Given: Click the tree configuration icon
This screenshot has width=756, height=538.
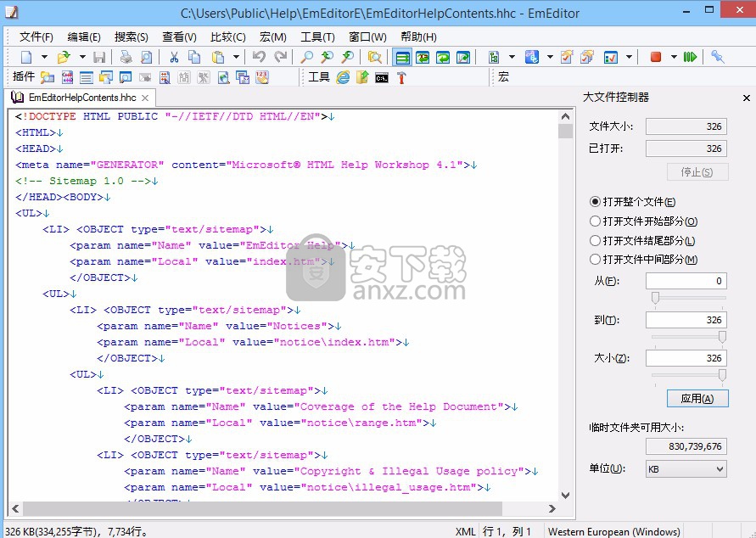Looking at the screenshot, I should tap(494, 58).
